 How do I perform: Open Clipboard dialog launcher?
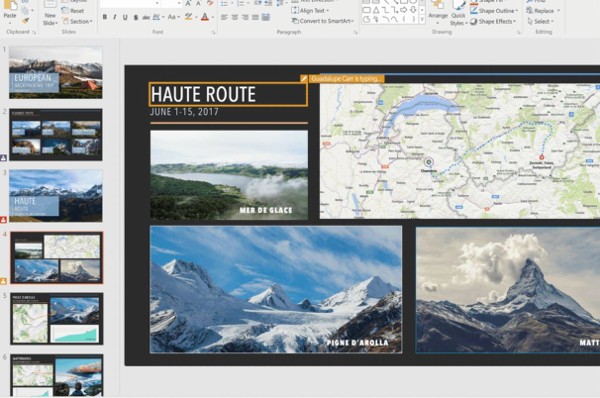(34, 33)
